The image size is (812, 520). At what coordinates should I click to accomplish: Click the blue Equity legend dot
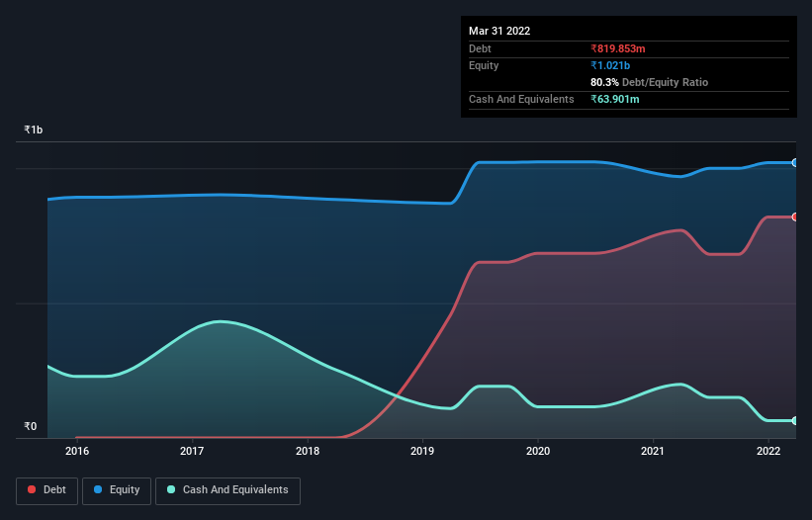pyautogui.click(x=98, y=489)
